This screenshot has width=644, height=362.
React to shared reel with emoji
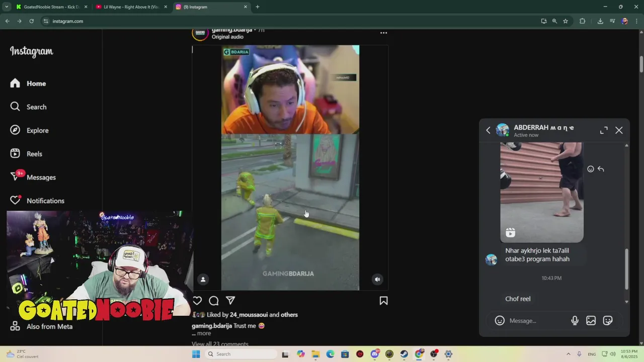pyautogui.click(x=591, y=169)
